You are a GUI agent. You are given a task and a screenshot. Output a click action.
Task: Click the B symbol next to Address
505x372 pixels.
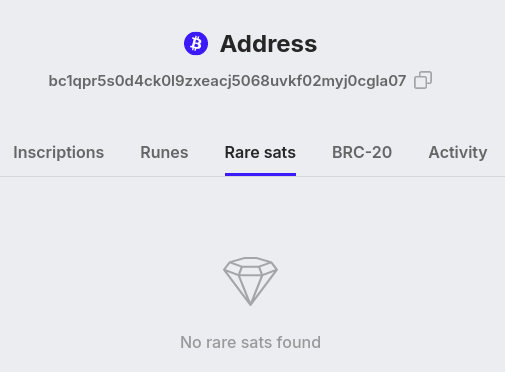(x=196, y=43)
